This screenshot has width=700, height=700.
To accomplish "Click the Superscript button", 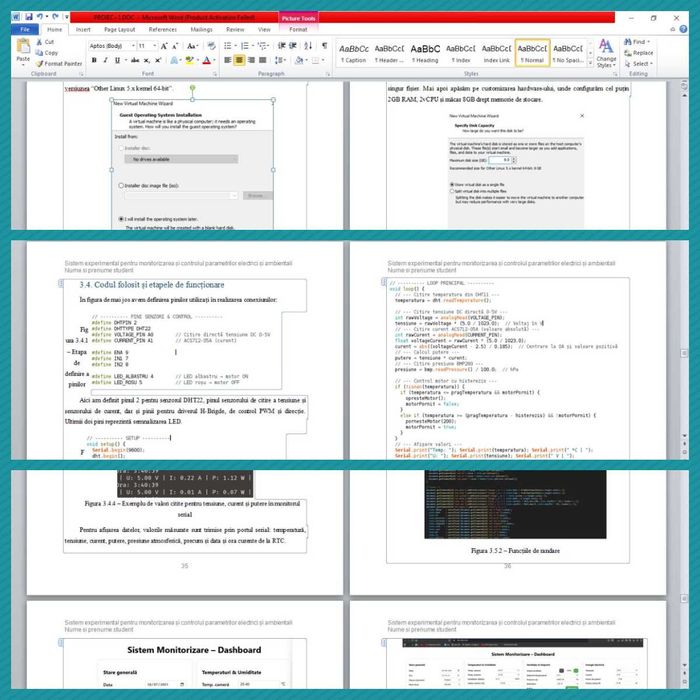I will tap(158, 60).
